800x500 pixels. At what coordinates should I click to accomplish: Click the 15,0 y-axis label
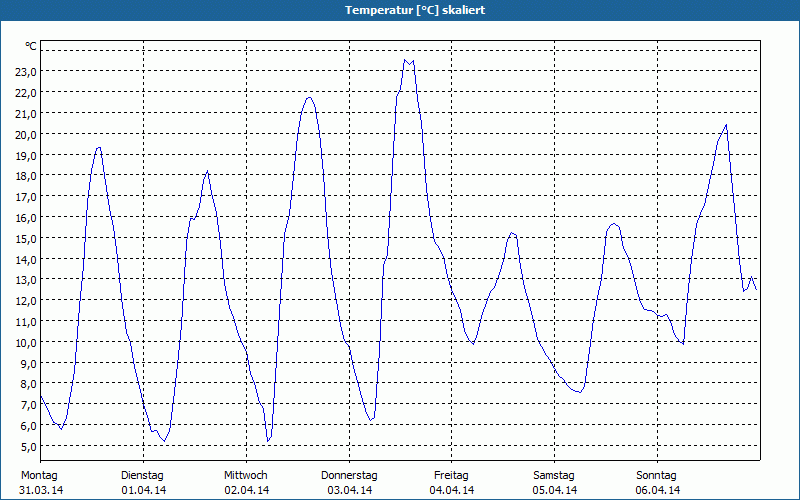click(x=26, y=239)
